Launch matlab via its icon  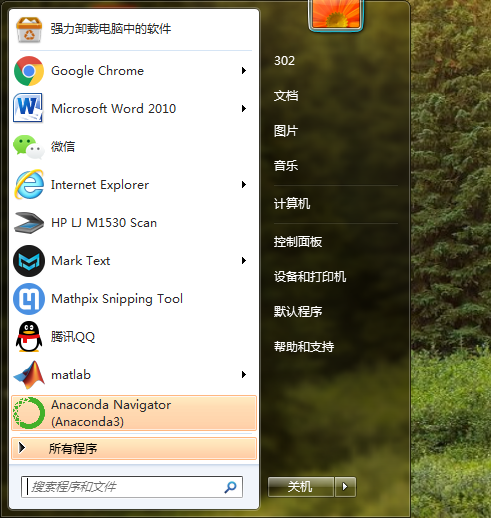pyautogui.click(x=29, y=375)
